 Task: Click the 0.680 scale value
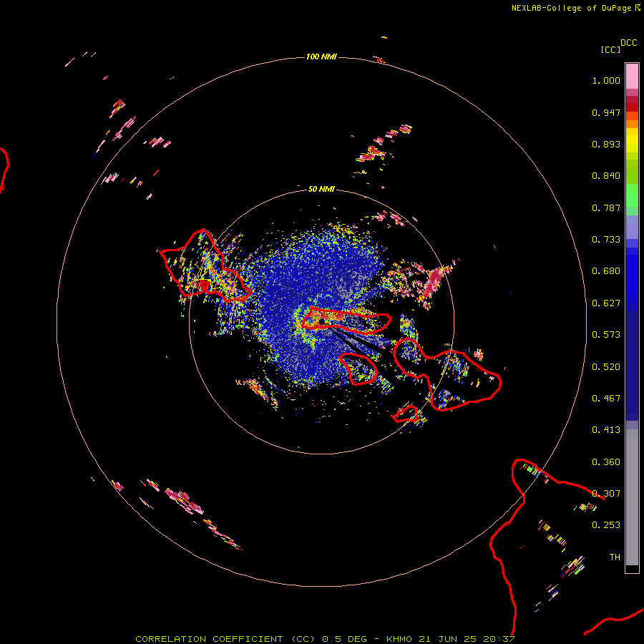(606, 271)
